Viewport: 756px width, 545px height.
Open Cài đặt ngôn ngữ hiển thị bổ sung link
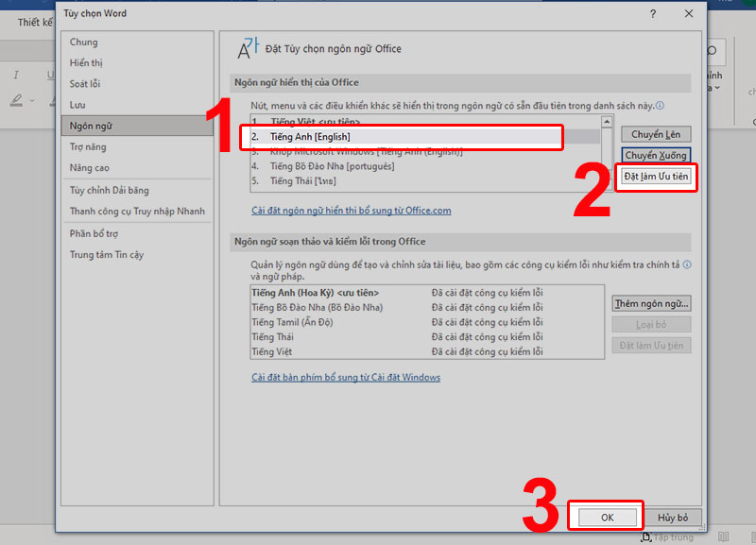click(x=351, y=211)
